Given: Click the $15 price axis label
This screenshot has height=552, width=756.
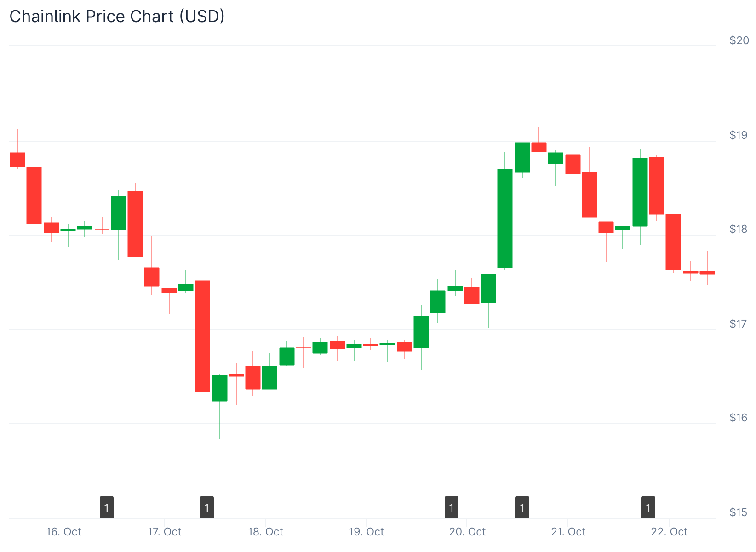Looking at the screenshot, I should 739,512.
